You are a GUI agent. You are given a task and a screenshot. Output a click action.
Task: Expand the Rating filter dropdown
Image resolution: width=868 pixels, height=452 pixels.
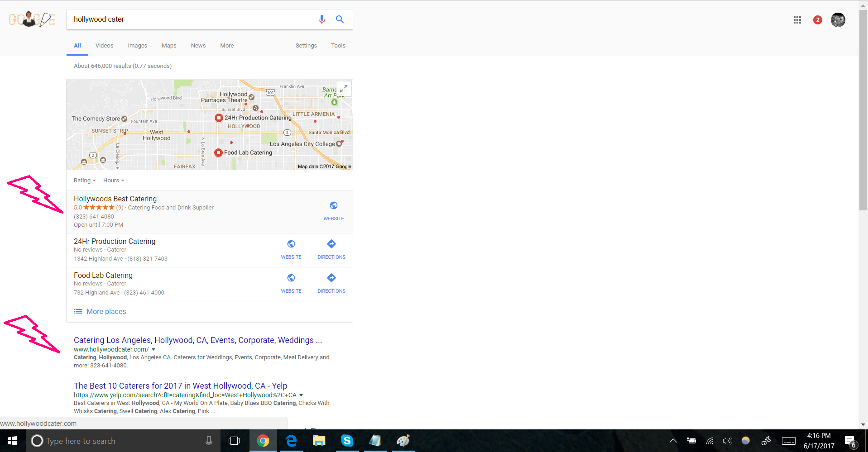pos(85,181)
